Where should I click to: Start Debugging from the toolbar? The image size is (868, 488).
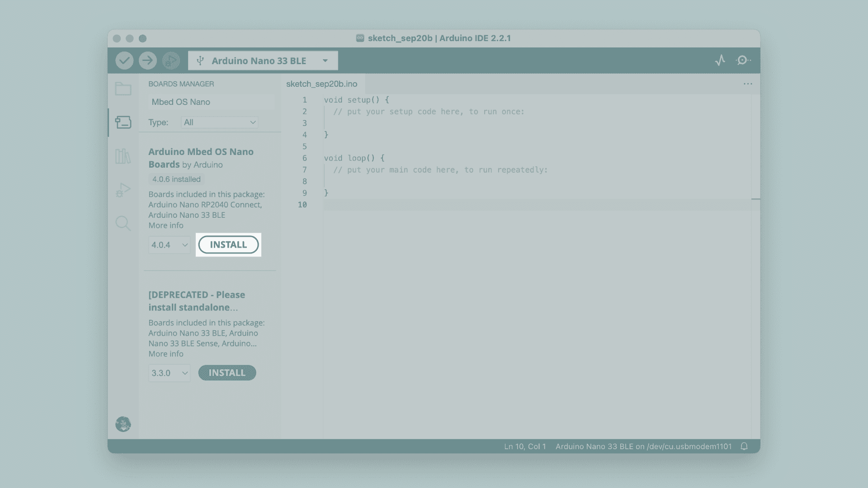[171, 61]
